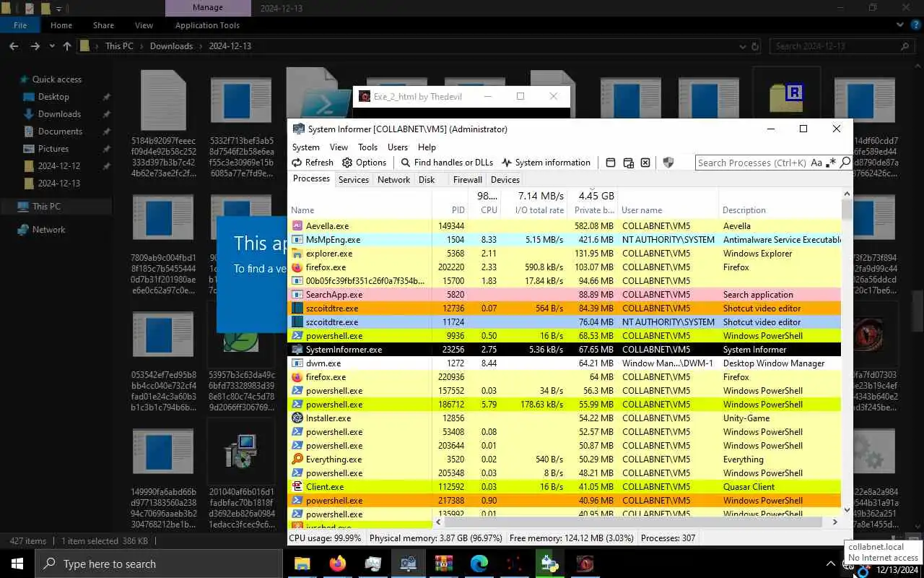Click firefox.exe icon with PID 202220
Screen dimensions: 924x578
[x=297, y=267]
